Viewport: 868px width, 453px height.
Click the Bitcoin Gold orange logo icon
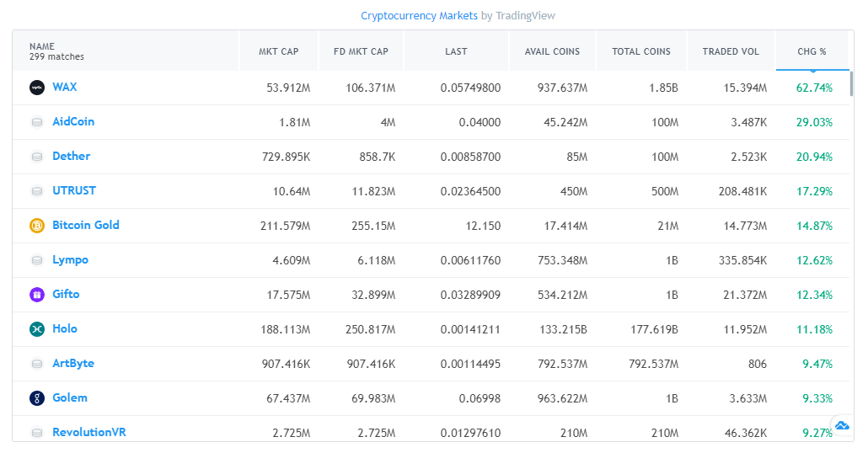tap(36, 226)
